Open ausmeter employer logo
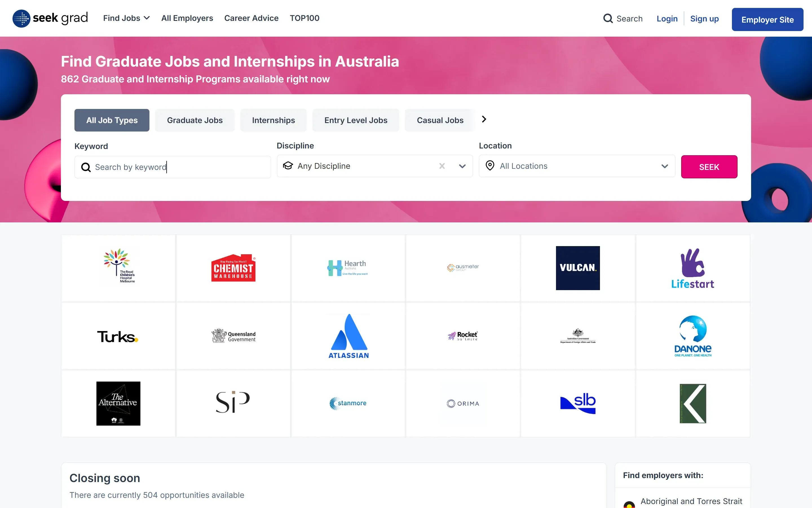 coord(463,268)
